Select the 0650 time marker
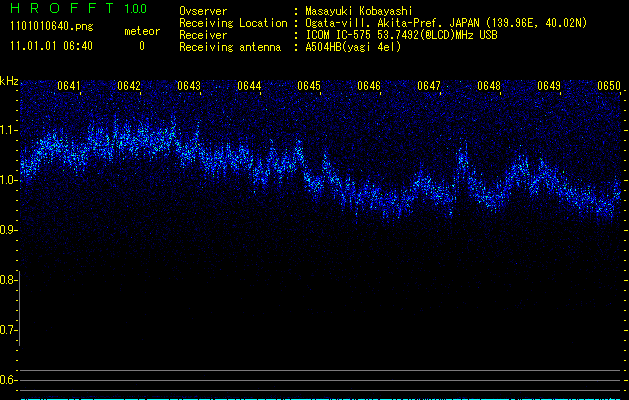The width and height of the screenshot is (629, 400). (609, 87)
